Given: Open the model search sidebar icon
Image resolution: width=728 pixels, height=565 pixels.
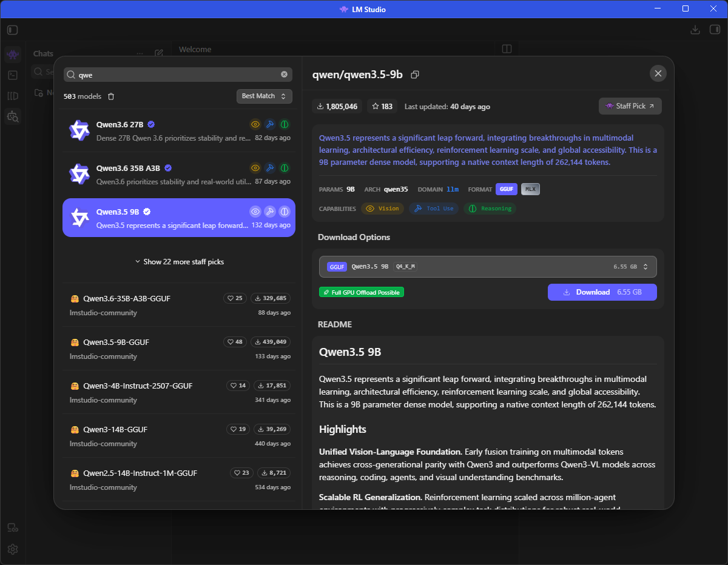Looking at the screenshot, I should (x=13, y=116).
